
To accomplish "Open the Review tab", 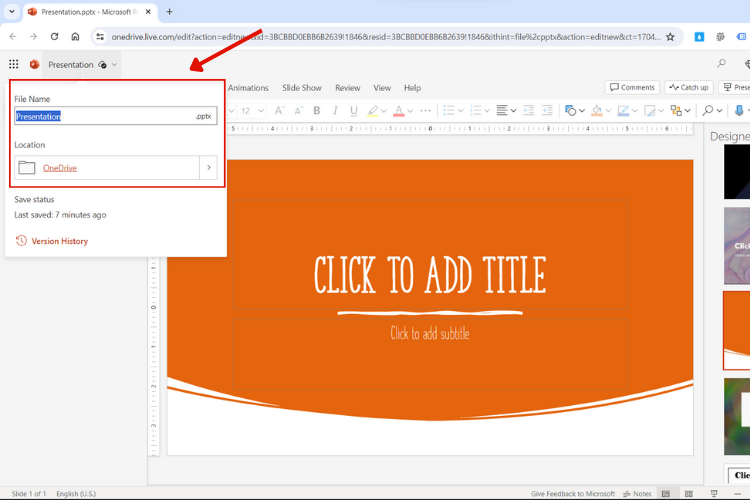I will coord(347,88).
